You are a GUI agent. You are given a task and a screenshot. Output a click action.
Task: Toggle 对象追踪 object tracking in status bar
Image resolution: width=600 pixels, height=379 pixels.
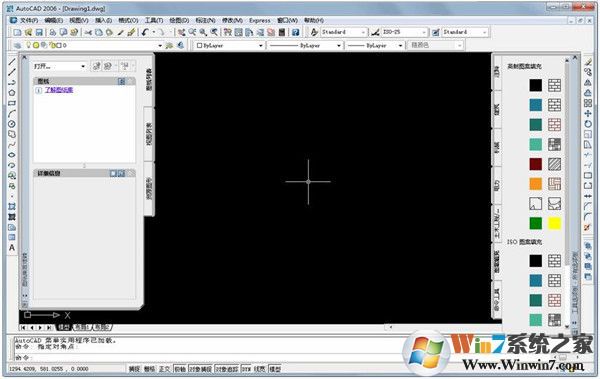(x=227, y=369)
